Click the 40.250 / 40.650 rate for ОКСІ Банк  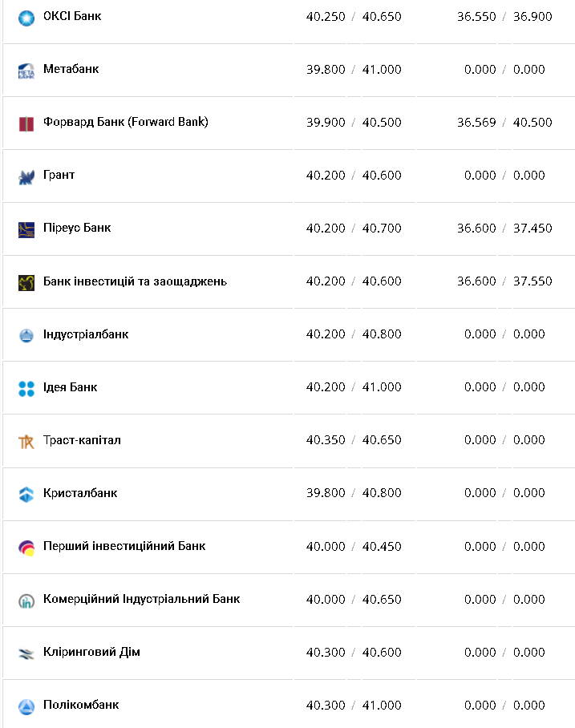click(354, 16)
